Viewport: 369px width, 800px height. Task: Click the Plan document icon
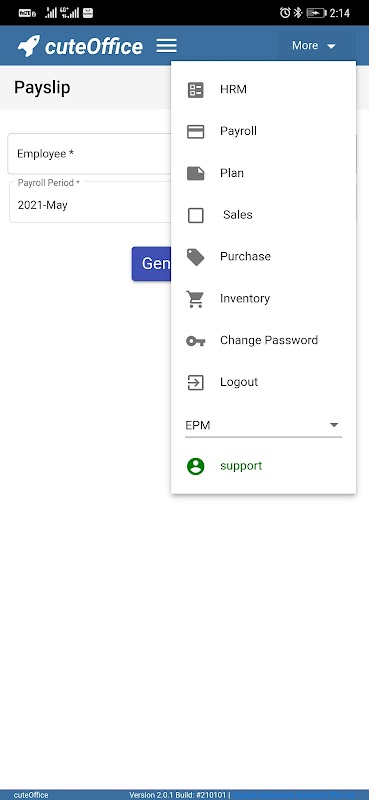click(x=195, y=173)
